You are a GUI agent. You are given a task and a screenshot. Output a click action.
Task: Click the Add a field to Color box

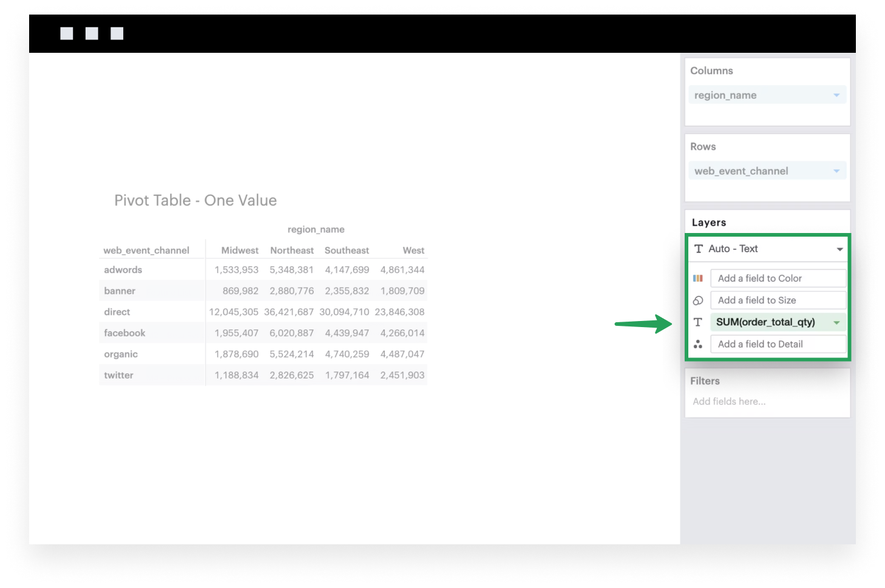pos(778,279)
